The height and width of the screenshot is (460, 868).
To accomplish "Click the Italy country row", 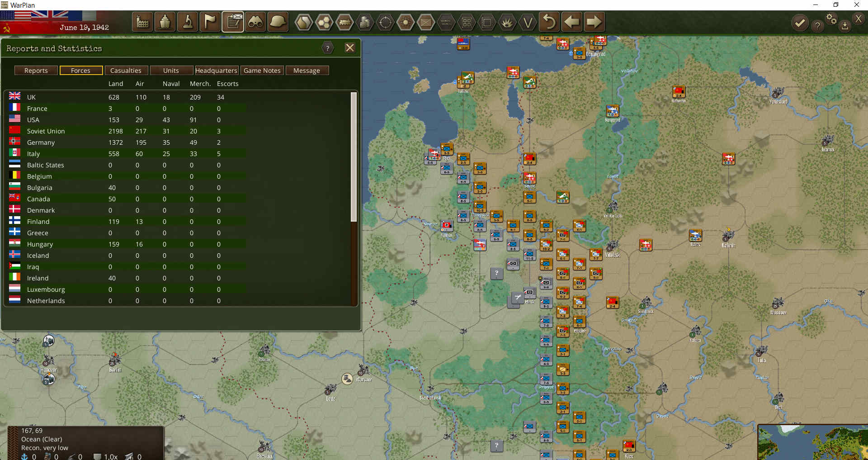I will pos(127,154).
